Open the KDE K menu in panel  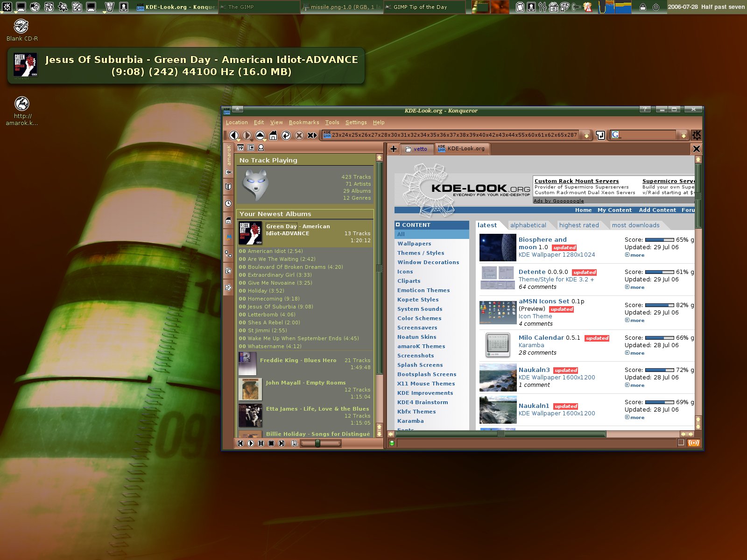[x=7, y=7]
